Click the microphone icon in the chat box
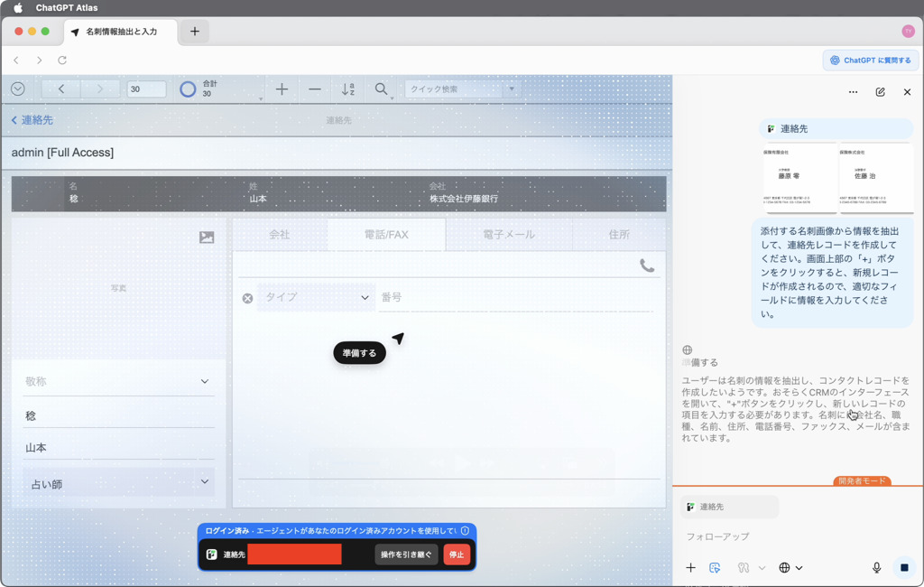This screenshot has width=924, height=587. [x=876, y=568]
